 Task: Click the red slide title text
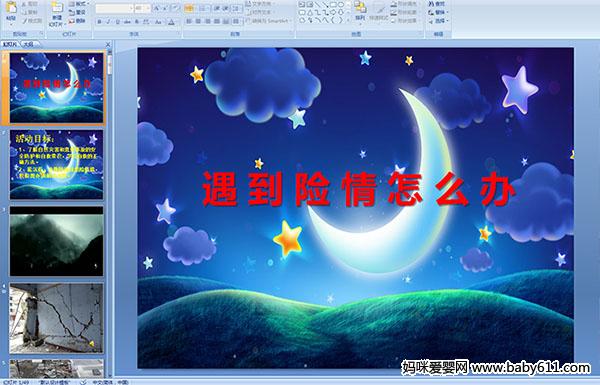coord(358,189)
